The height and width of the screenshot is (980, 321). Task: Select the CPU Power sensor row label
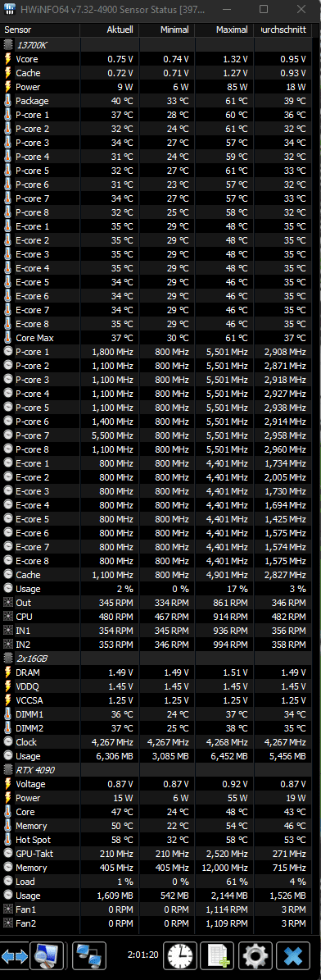[28, 87]
